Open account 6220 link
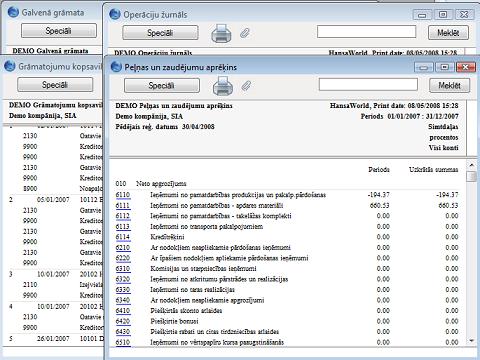The width and height of the screenshot is (480, 360). tap(123, 258)
